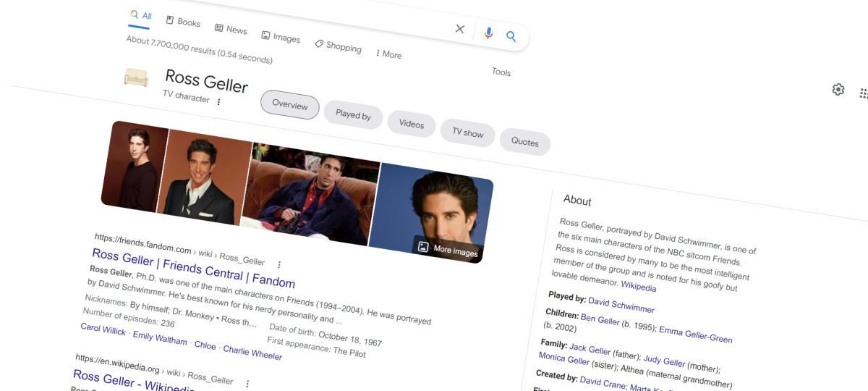Switch to the Images tab
This screenshot has width=868, height=391.
(x=281, y=38)
